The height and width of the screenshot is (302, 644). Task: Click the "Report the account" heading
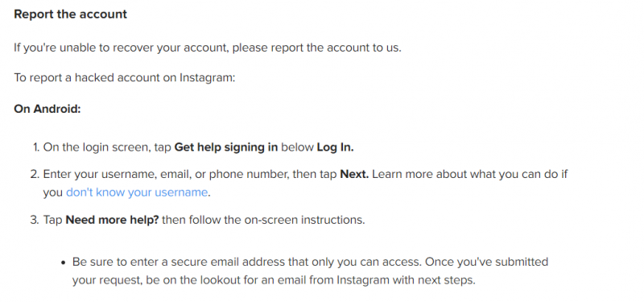click(71, 14)
